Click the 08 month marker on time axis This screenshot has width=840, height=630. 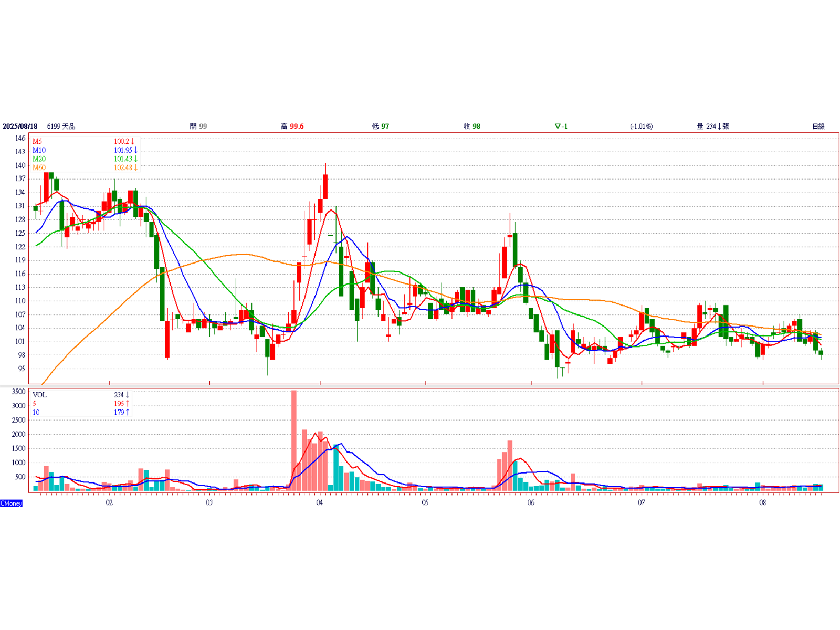(x=762, y=502)
